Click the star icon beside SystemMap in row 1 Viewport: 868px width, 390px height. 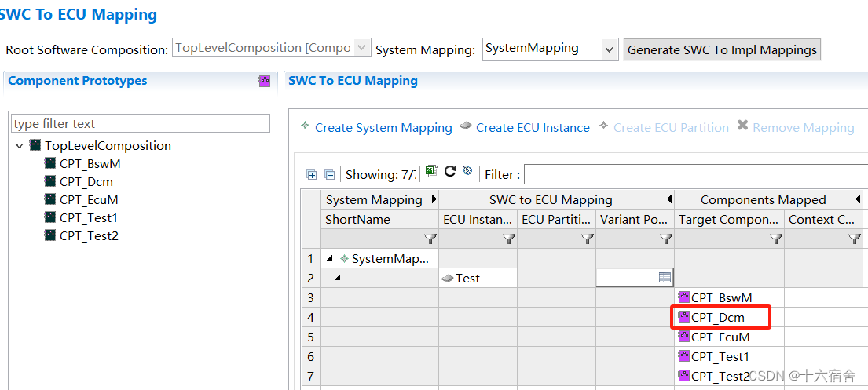[x=344, y=258]
